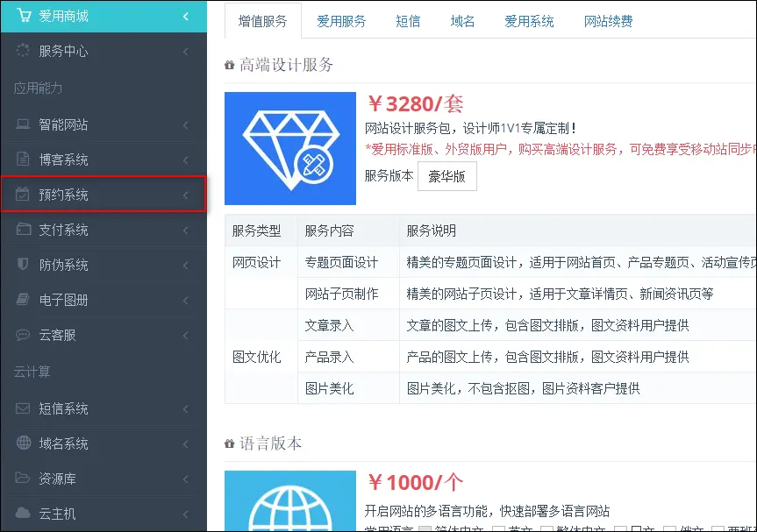Viewport: 757px width, 532px height.
Task: Click the shield icon beside 防伪系统
Action: pos(23,265)
